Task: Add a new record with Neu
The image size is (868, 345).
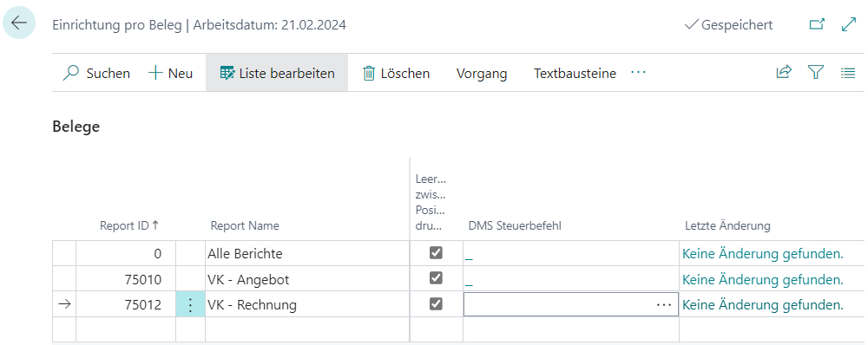Action: (170, 73)
